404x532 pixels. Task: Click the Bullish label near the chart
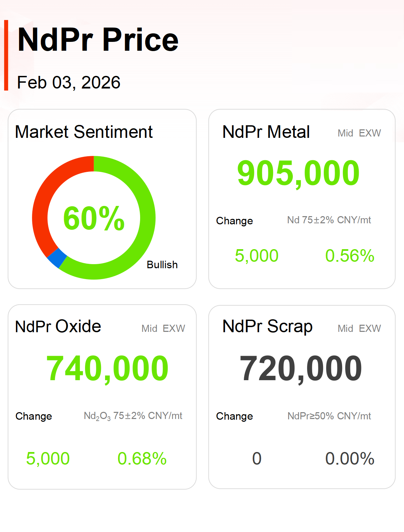coord(162,265)
